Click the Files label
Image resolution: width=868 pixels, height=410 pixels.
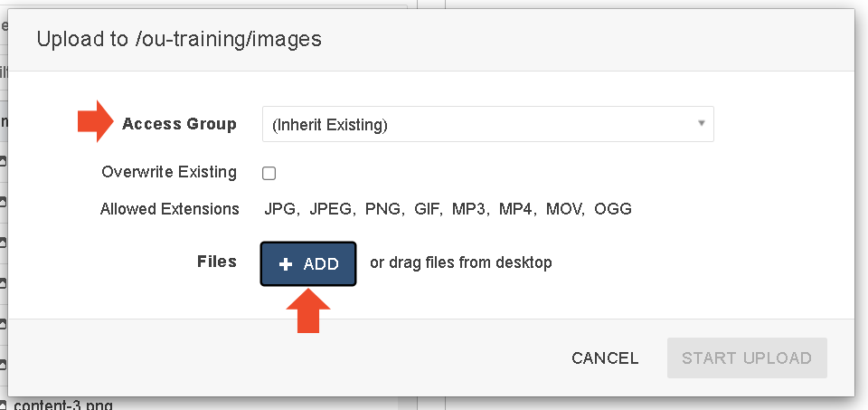(216, 262)
